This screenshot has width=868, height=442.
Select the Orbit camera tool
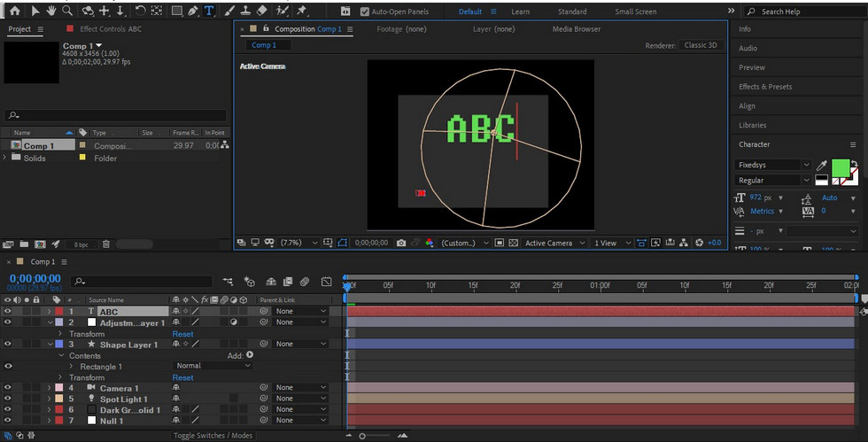[x=88, y=11]
